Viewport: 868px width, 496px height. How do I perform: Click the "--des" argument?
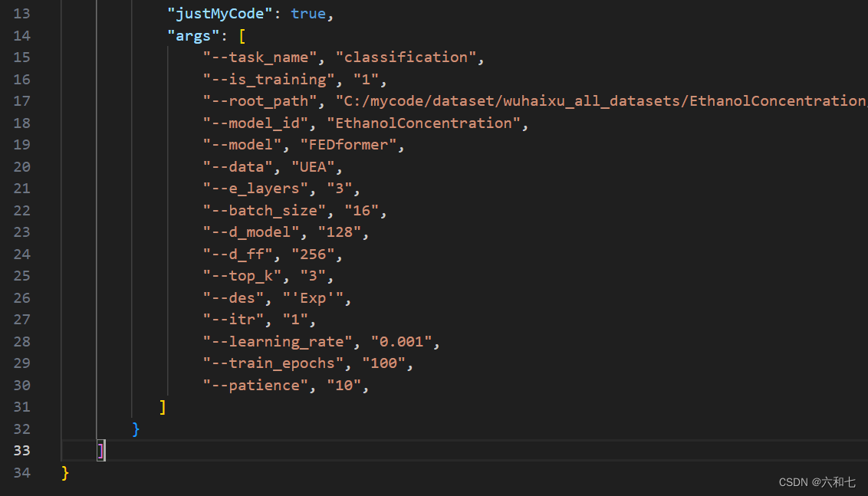(233, 298)
